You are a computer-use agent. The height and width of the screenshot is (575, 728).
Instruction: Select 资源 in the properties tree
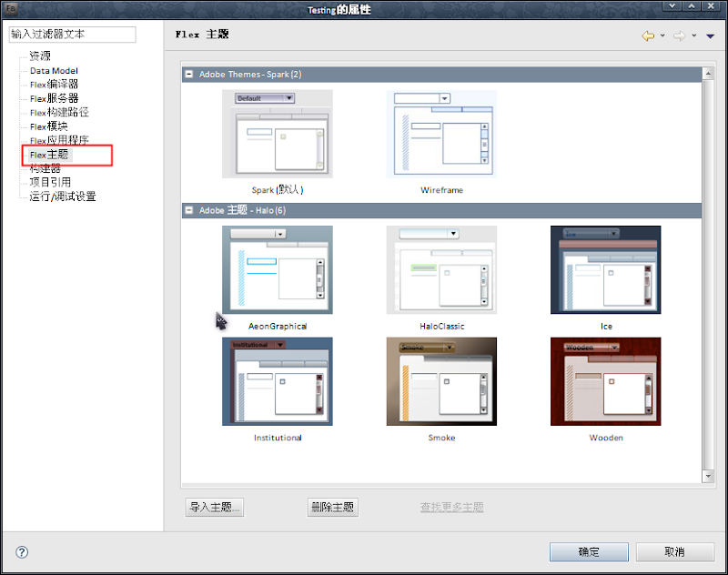point(40,56)
